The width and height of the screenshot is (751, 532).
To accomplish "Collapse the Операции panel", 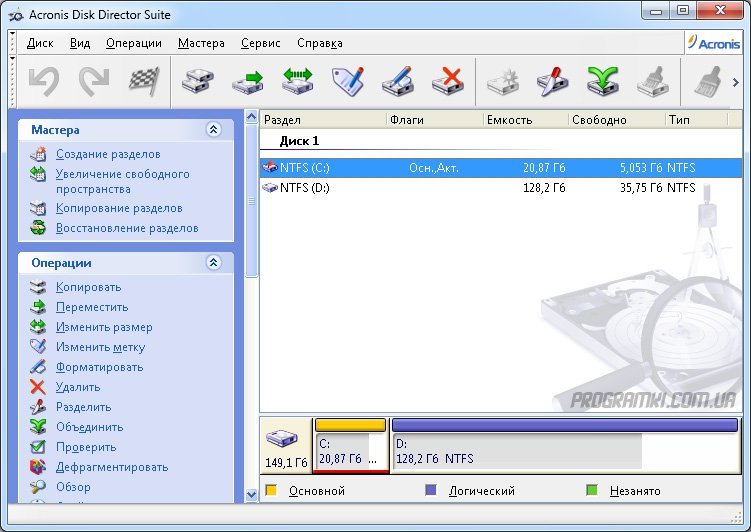I will pos(213,263).
